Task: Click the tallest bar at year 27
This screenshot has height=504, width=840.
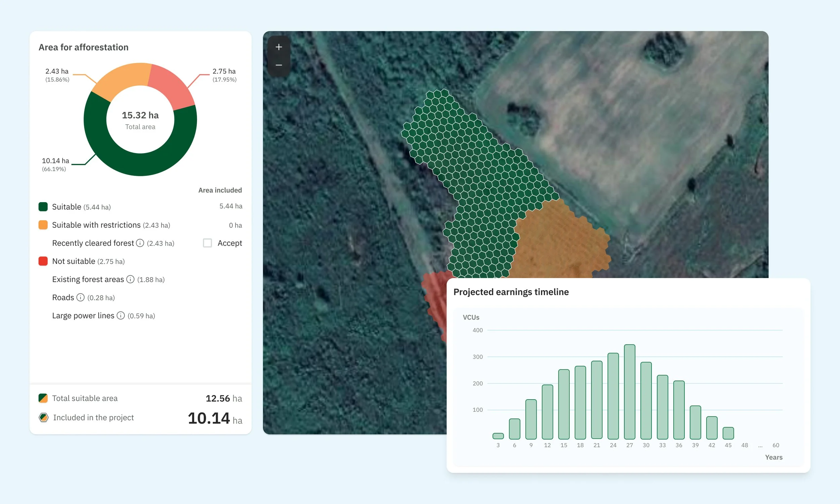Action: click(629, 392)
